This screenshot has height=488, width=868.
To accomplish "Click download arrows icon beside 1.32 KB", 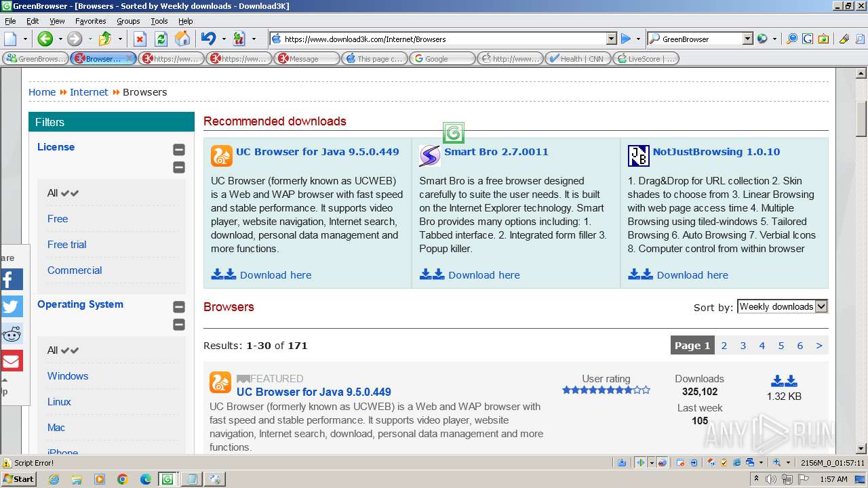I will coord(784,381).
